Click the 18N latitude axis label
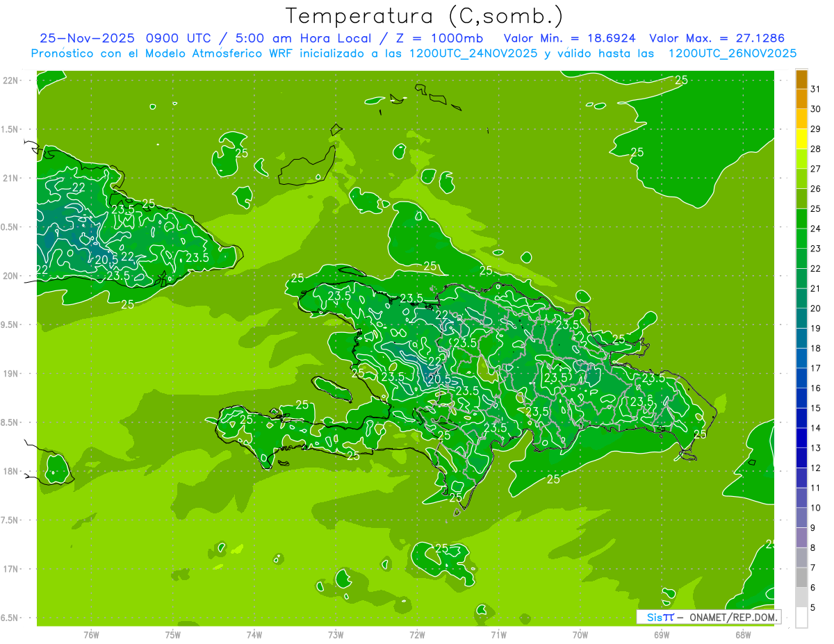This screenshot has height=644, width=834. (12, 471)
